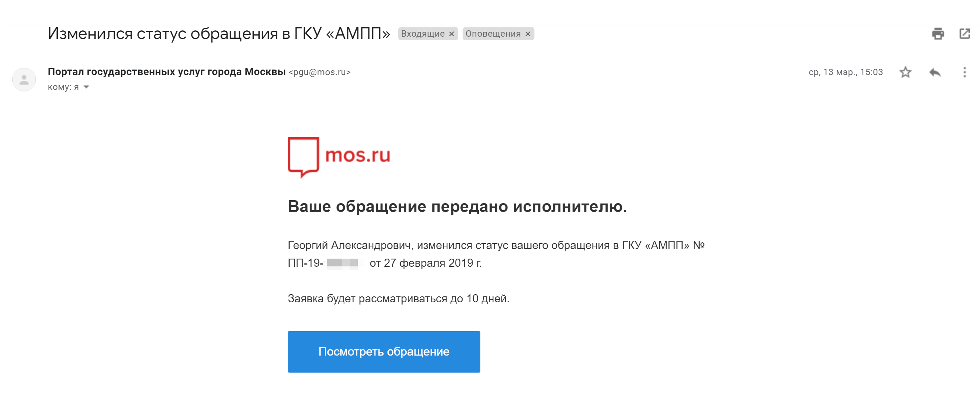Viewport: 980px width, 407px height.
Task: Open the email in a new window
Action: (x=964, y=34)
